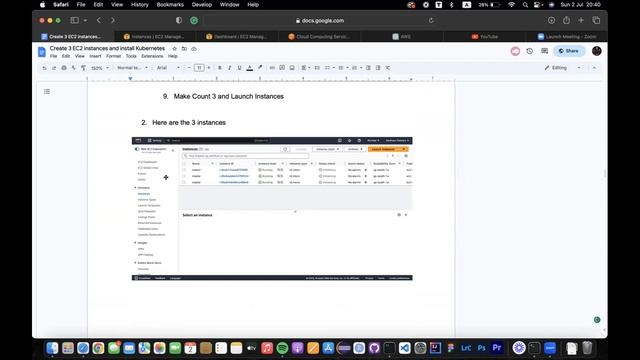Open the highlight color picker
Screen dimensions: 640x360
tap(260, 68)
